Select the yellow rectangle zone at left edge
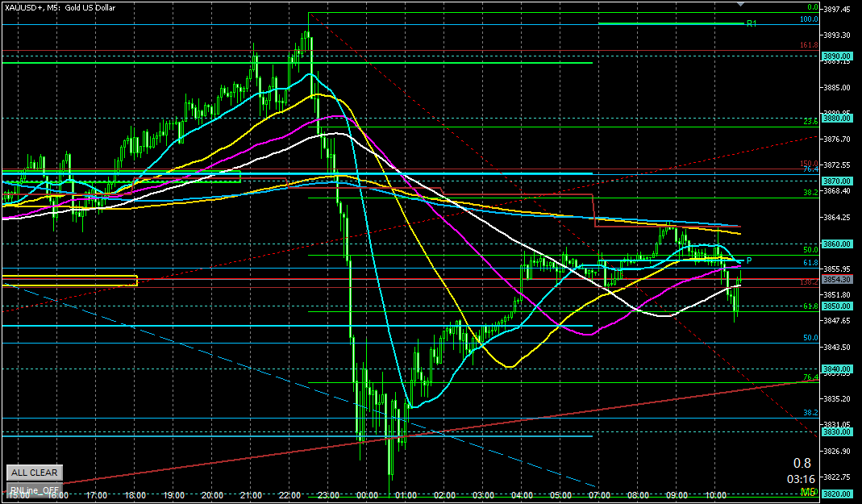 coord(69,281)
